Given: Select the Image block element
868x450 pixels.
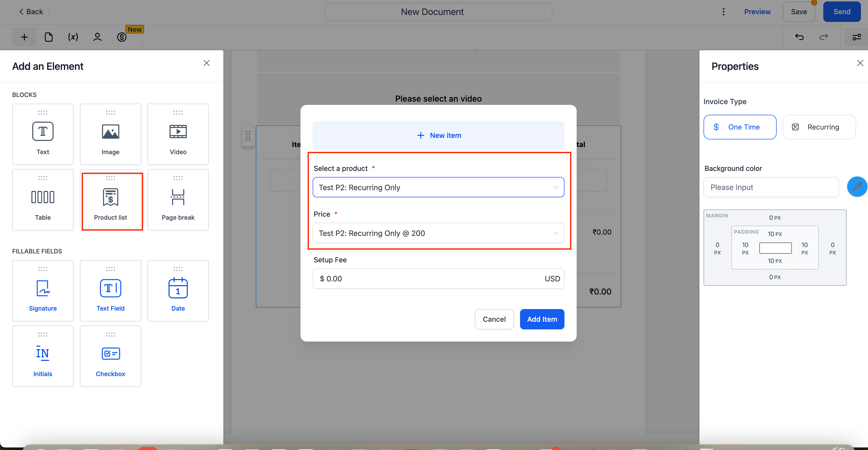Looking at the screenshot, I should (x=110, y=134).
